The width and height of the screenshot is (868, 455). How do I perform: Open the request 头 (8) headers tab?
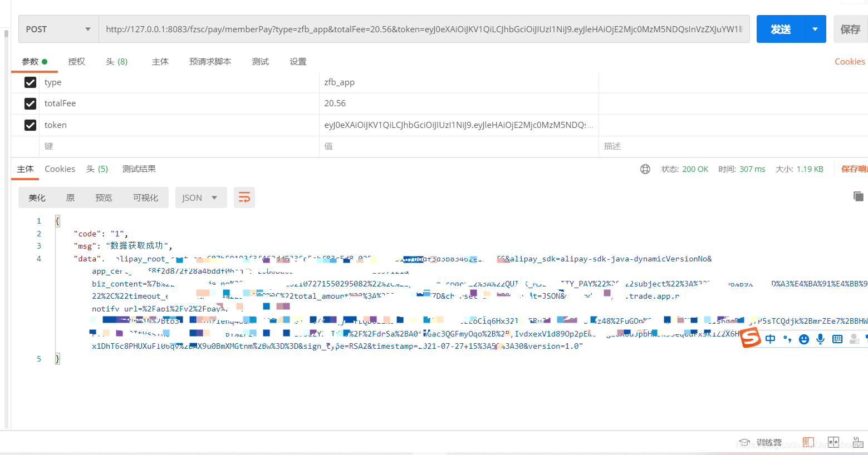point(117,62)
